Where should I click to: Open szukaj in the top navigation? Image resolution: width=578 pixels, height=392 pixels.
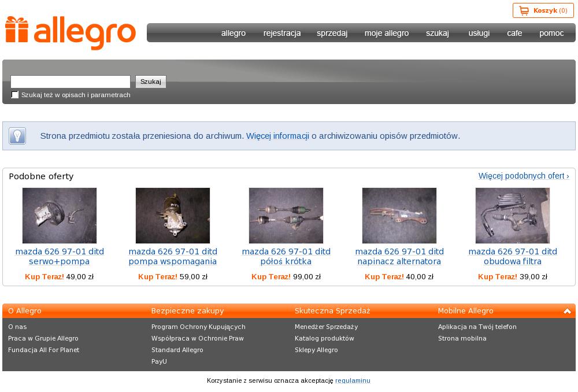tap(437, 33)
